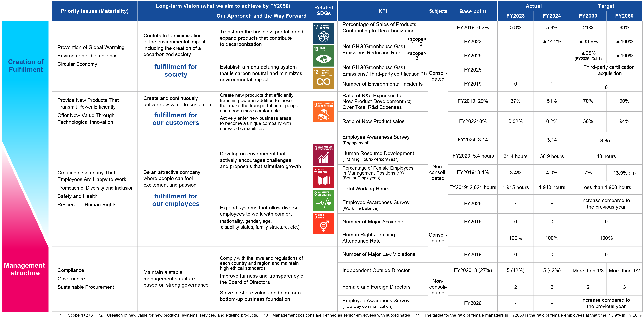Screen dimensions: 644x319
Task: Click 'Employee Awareness Survey (Two-way communication)' KPI
Action: tap(376, 303)
